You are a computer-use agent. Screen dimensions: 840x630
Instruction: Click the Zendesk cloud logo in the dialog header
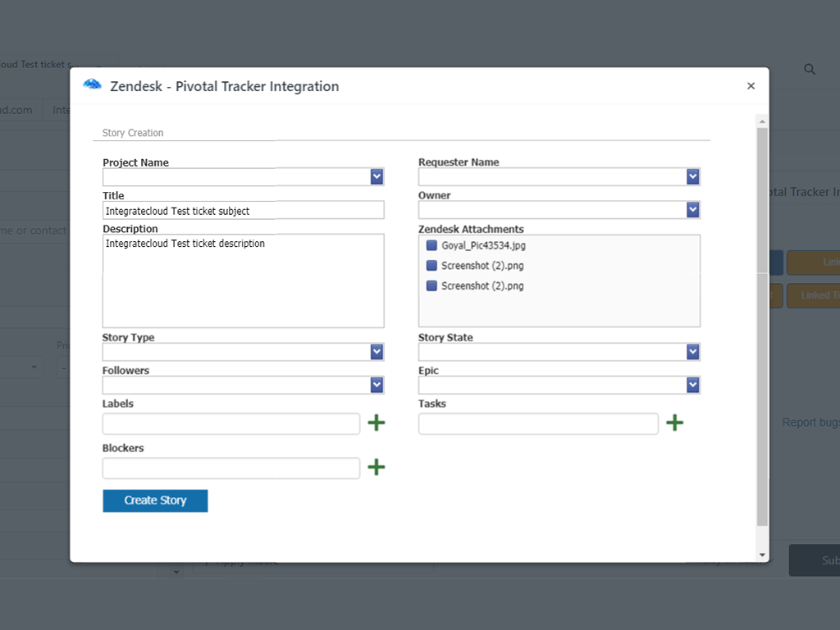(x=91, y=84)
